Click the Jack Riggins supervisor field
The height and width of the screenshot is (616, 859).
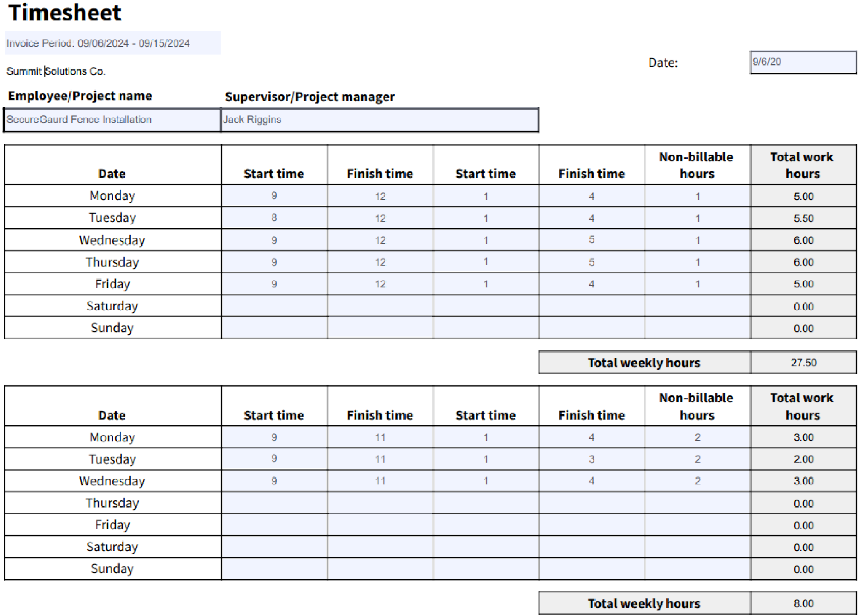pos(379,120)
